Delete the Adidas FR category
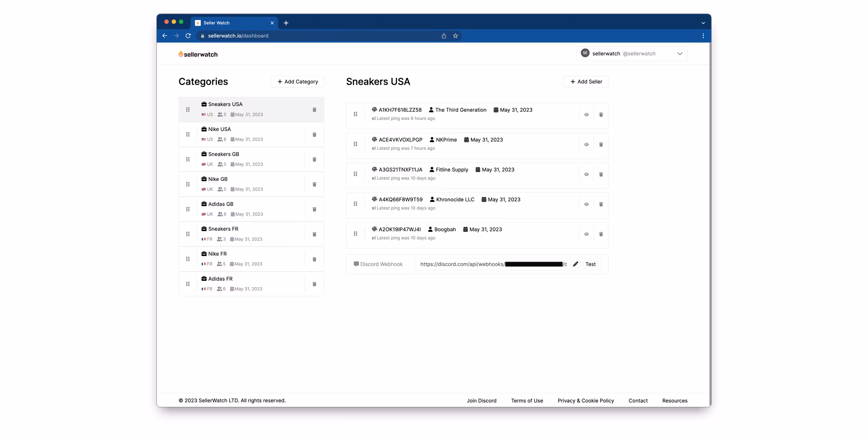The width and height of the screenshot is (868, 434). (314, 284)
